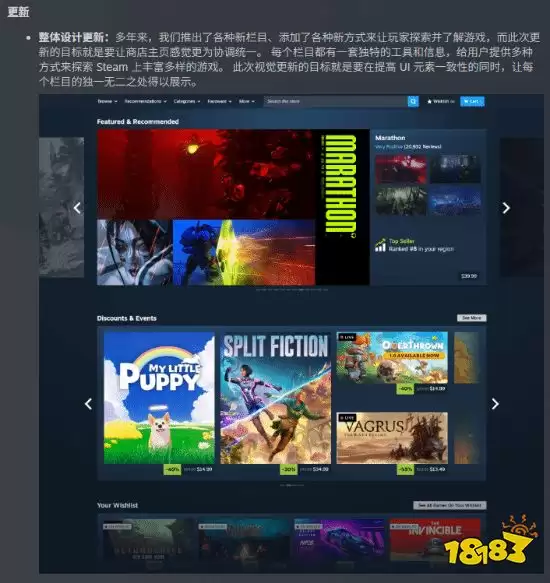Click Split Fiction discount badge
Image resolution: width=550 pixels, height=583 pixels.
tap(289, 469)
